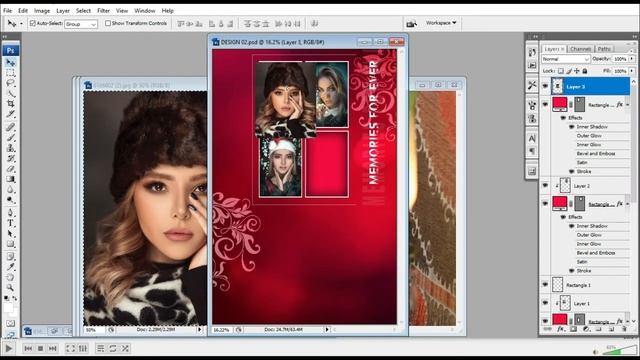Open the Auto-Select Group dropdown
Viewport: 640px width, 360px height.
(x=81, y=24)
